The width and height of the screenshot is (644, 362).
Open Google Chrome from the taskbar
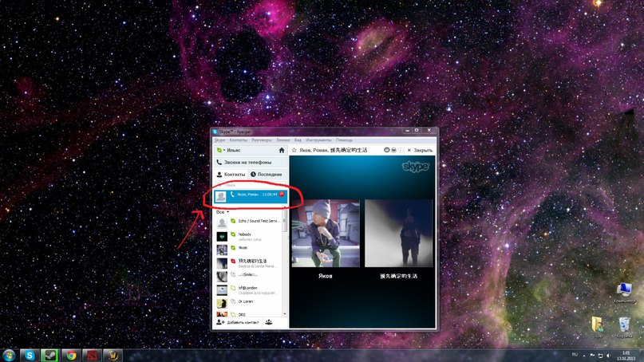71,356
